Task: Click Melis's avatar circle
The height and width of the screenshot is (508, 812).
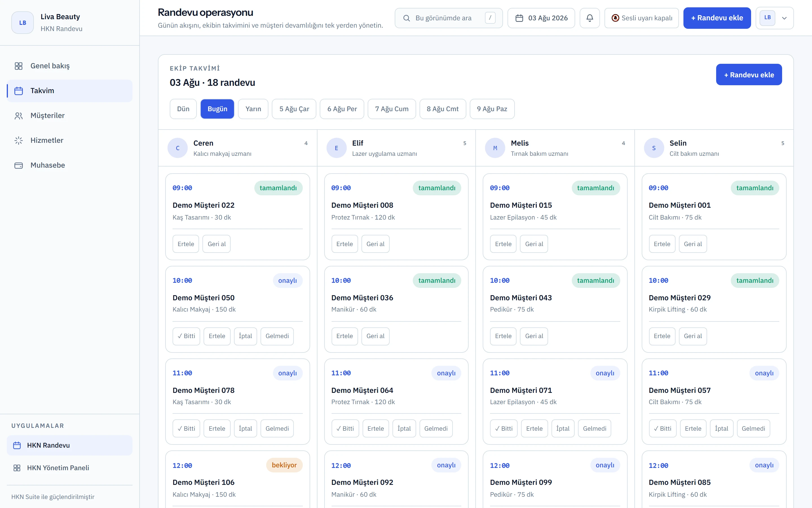Action: pyautogui.click(x=495, y=148)
